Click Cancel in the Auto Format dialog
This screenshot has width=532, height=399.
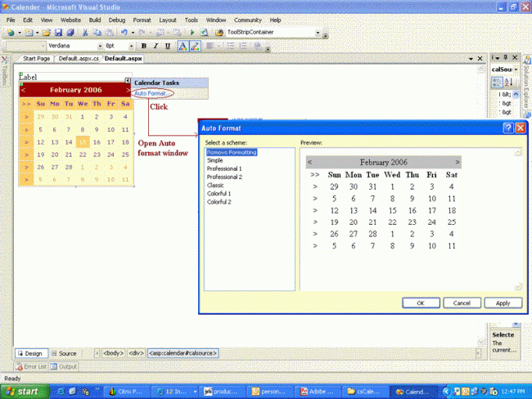click(x=462, y=303)
